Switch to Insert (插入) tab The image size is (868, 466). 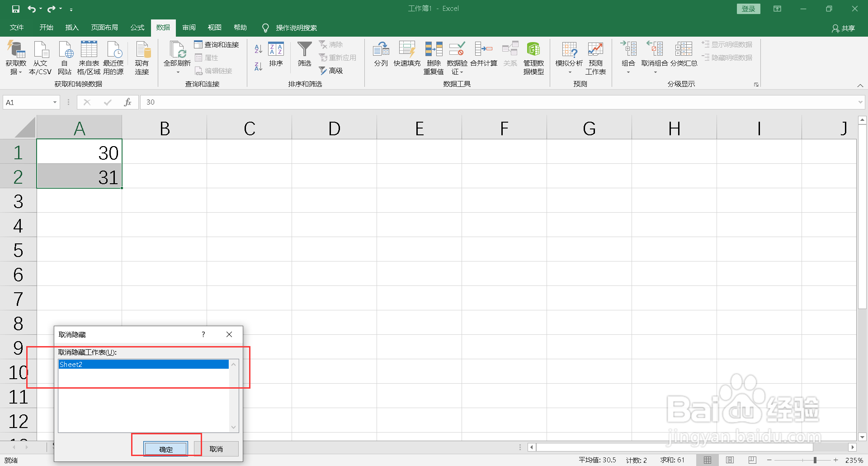(72, 28)
